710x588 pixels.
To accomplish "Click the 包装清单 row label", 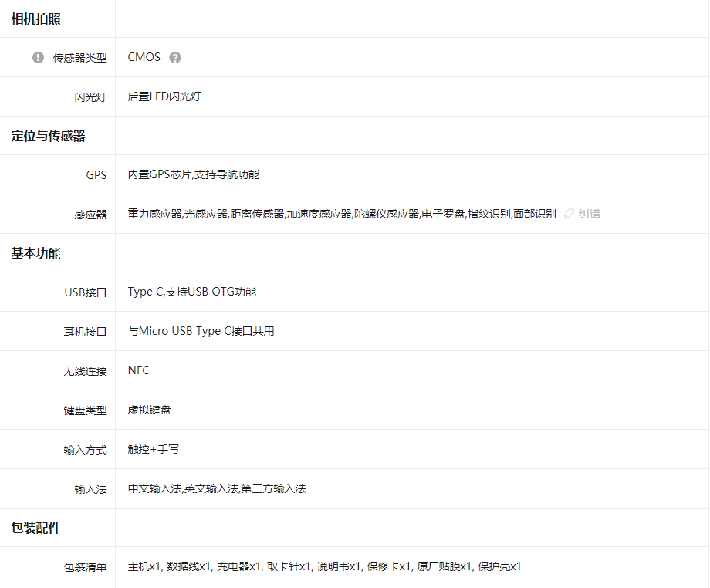I will (85, 567).
